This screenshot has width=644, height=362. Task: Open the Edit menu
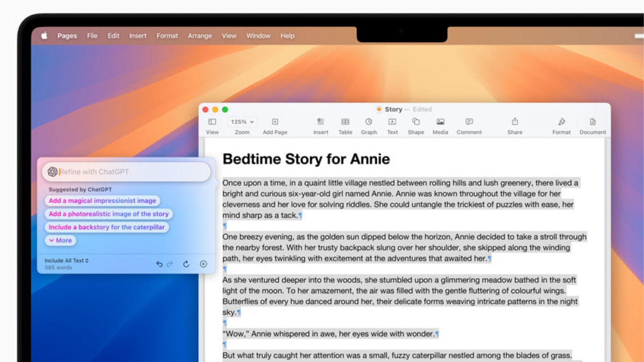tap(114, 36)
